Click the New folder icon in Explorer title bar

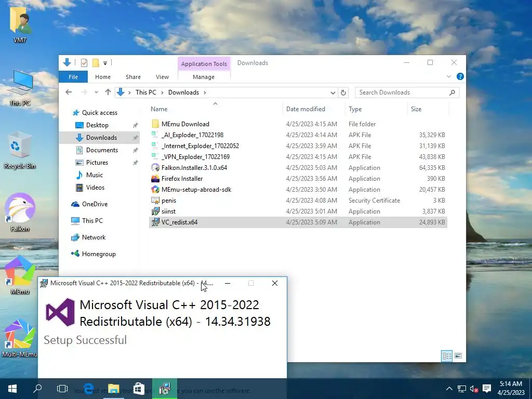click(x=96, y=63)
